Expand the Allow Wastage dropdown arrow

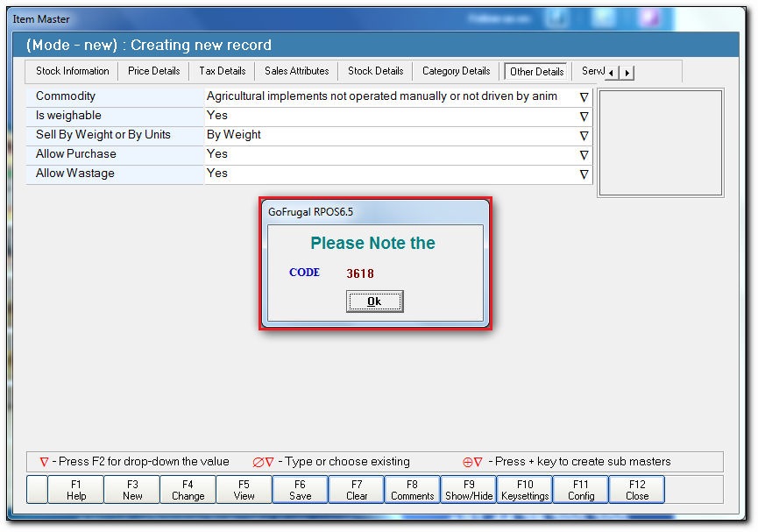(x=584, y=174)
